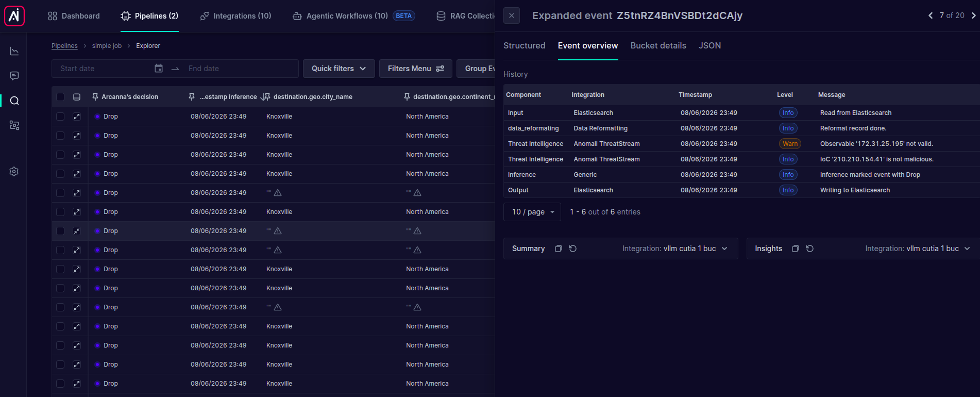
Task: Open the Quick filters dropdown
Action: 339,69
